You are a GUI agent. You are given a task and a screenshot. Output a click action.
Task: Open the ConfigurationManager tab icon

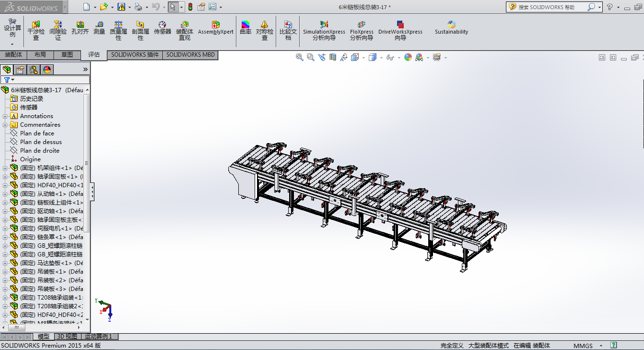click(x=34, y=70)
